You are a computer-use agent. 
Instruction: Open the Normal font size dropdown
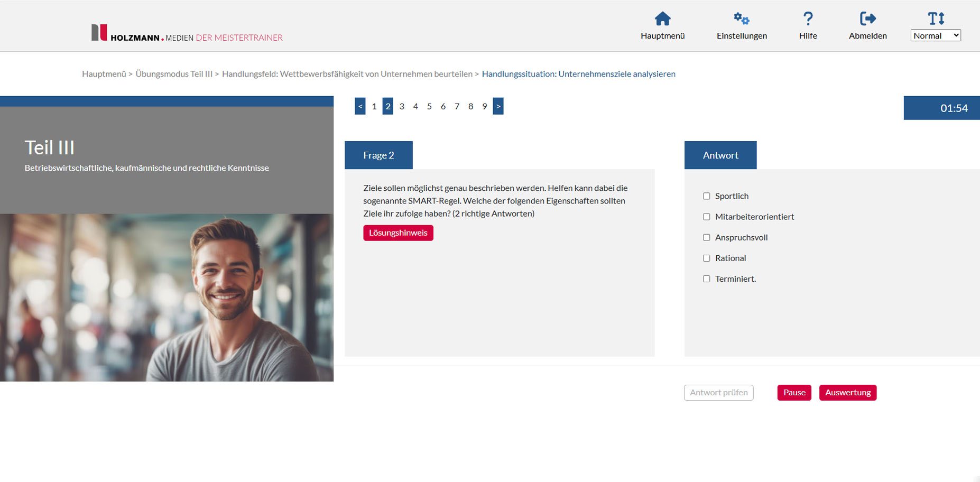[x=935, y=35]
